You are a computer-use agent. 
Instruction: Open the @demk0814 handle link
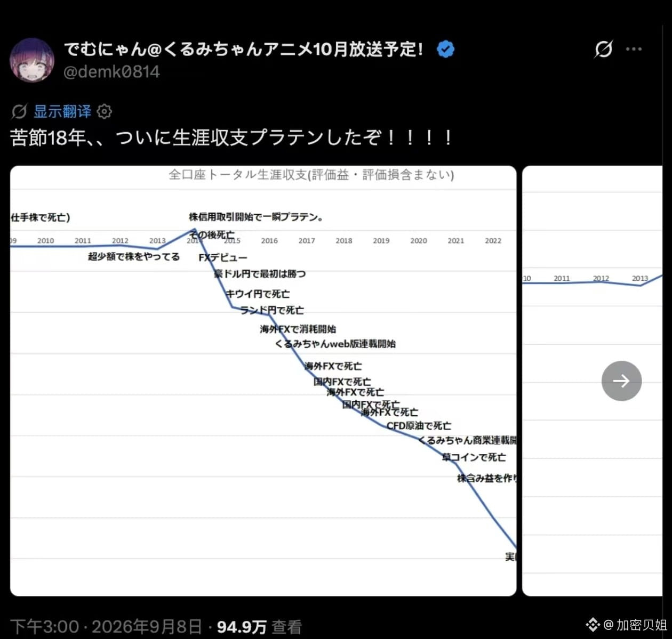click(111, 72)
